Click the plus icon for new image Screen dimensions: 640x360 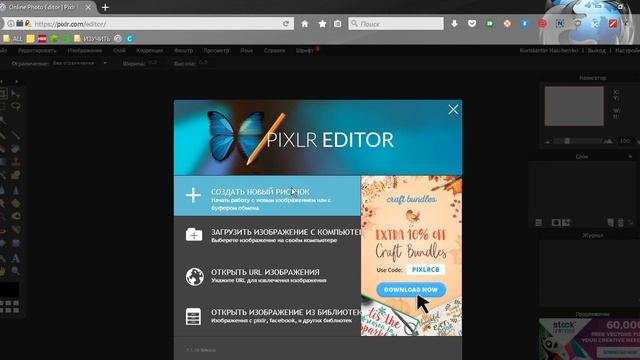tap(193, 196)
